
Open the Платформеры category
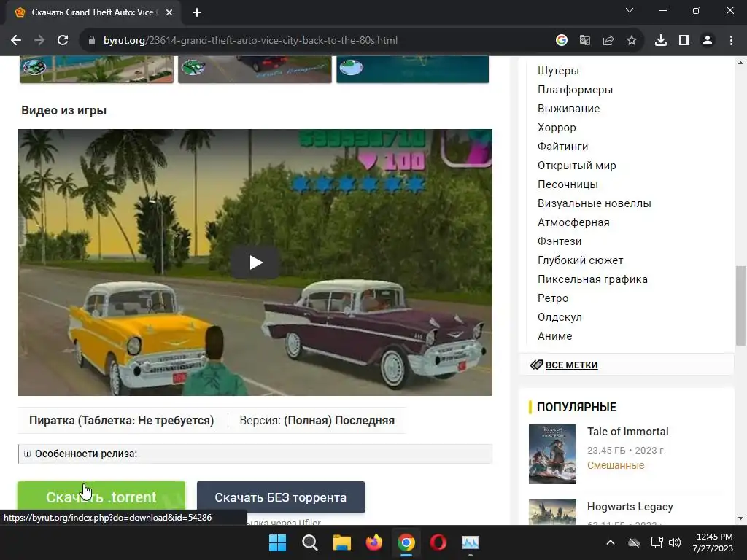(x=575, y=90)
